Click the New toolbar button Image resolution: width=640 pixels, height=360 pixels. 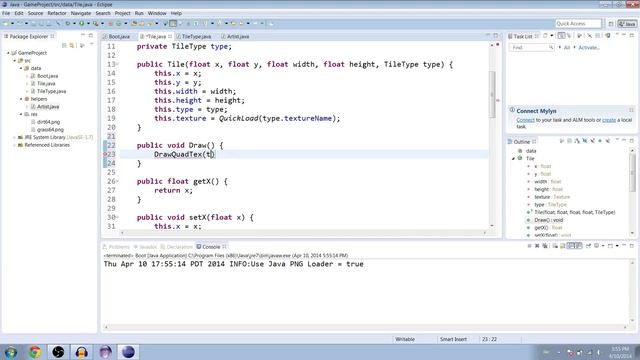pos(5,24)
